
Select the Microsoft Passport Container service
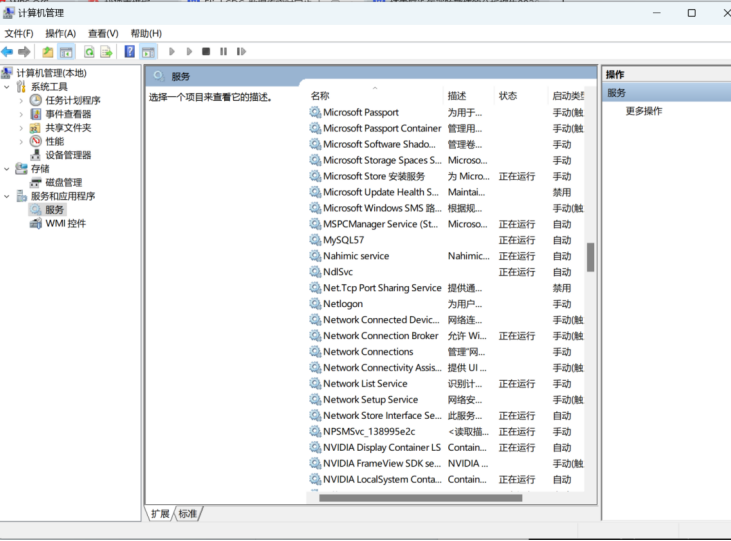446,128
